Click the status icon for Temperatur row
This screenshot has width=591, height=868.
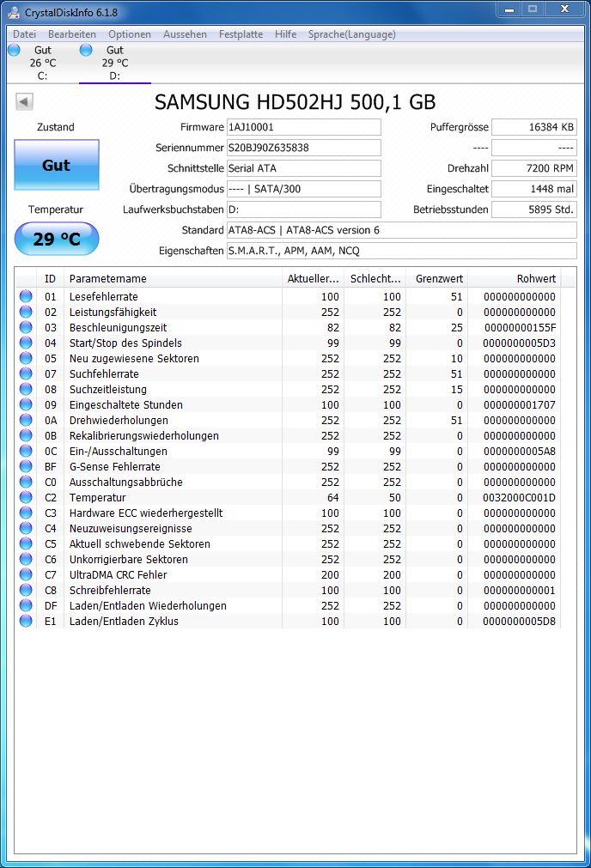(26, 497)
